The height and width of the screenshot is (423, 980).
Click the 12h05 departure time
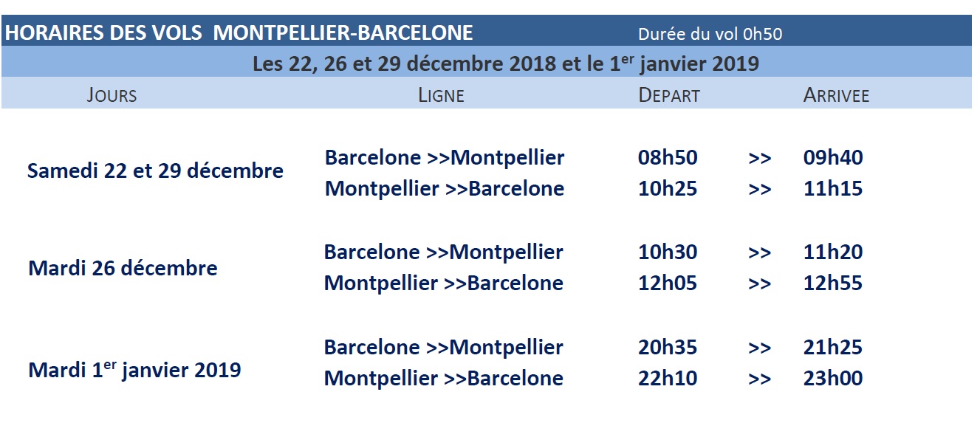point(668,283)
